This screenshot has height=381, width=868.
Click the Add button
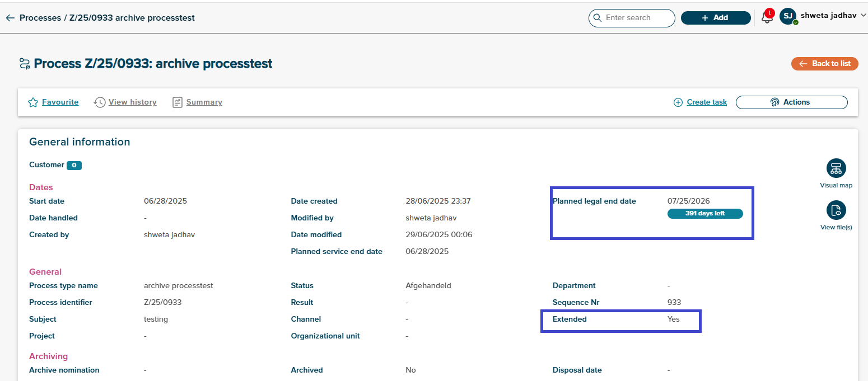[715, 18]
